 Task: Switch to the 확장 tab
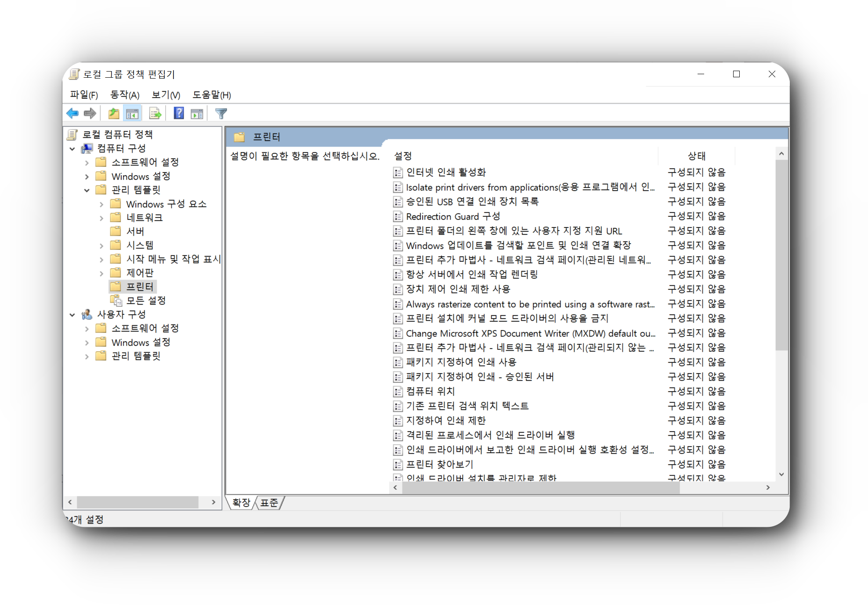click(241, 503)
